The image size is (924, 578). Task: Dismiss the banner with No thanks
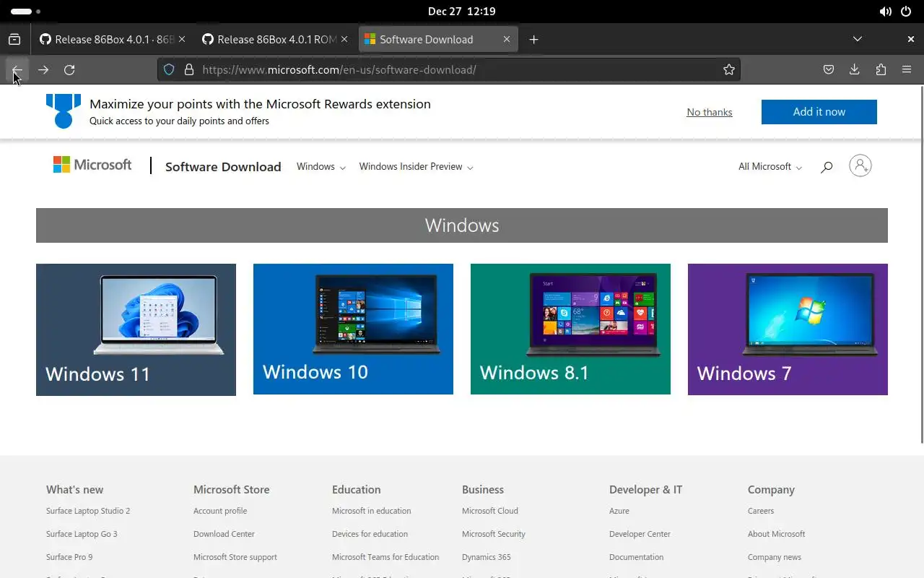coord(710,112)
